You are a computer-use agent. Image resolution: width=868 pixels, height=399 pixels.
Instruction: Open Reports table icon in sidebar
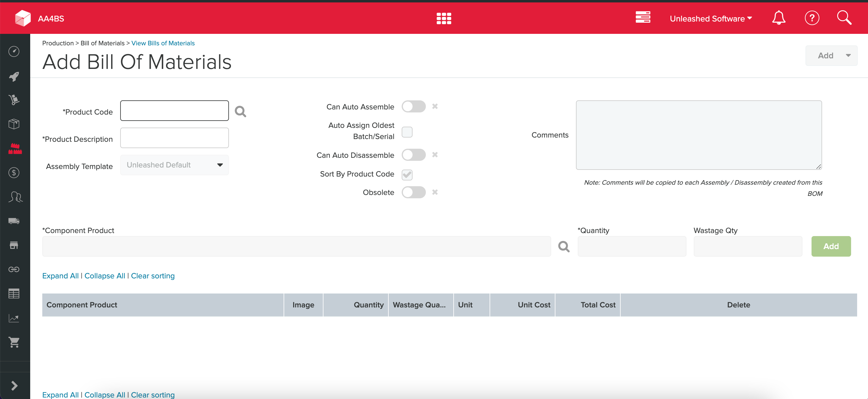tap(14, 294)
